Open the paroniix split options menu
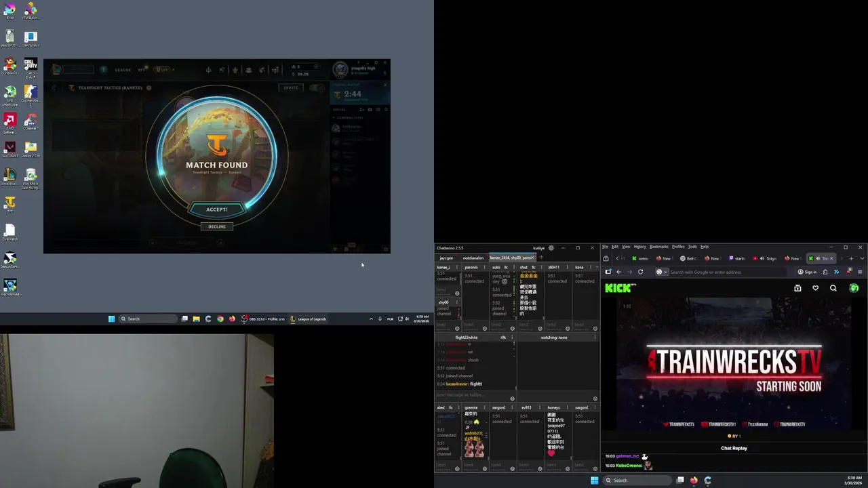 [484, 267]
